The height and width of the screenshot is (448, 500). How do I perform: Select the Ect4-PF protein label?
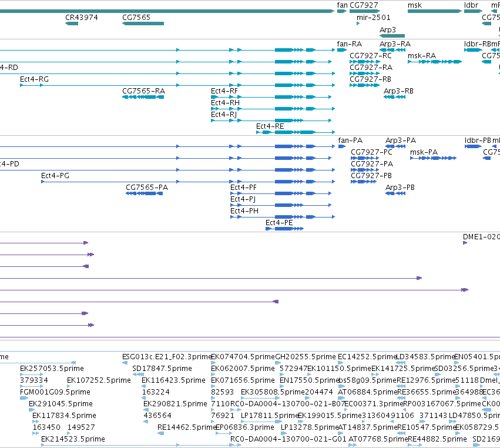point(243,188)
